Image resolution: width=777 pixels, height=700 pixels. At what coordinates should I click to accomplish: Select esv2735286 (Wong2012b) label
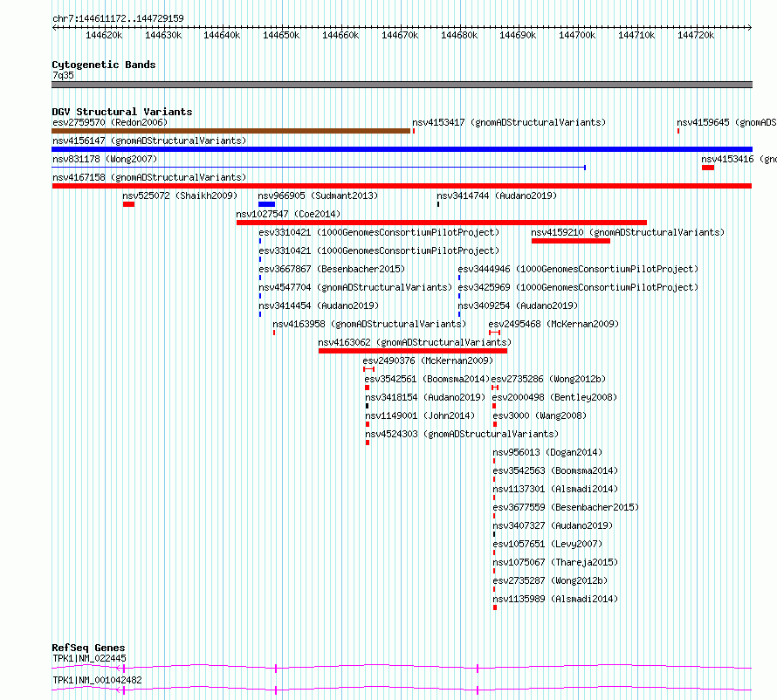coord(548,379)
